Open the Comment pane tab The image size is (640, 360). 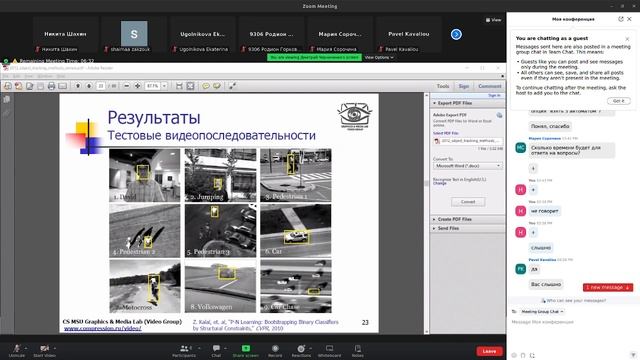(x=490, y=86)
